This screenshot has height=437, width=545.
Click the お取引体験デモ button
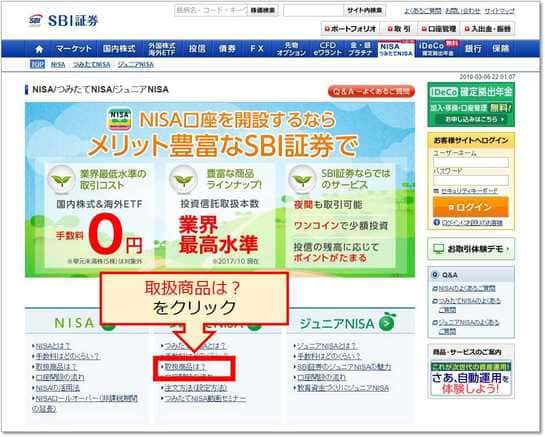click(471, 249)
